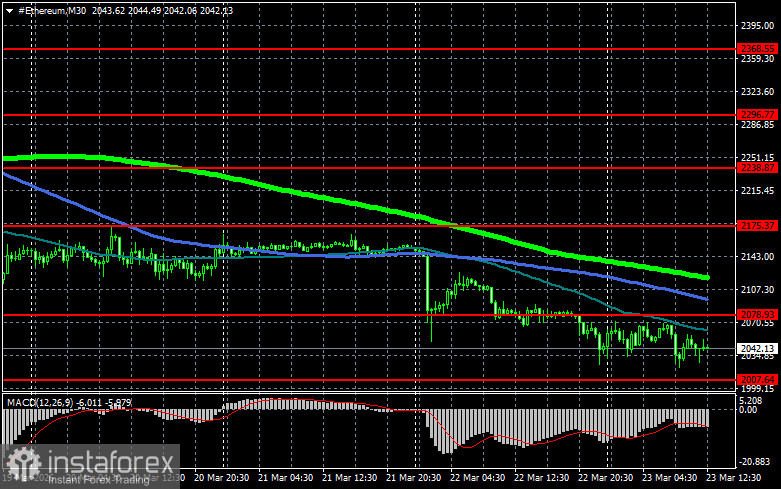781x489 pixels.
Task: Select the 2359.30 price scale value
Action: pos(758,59)
